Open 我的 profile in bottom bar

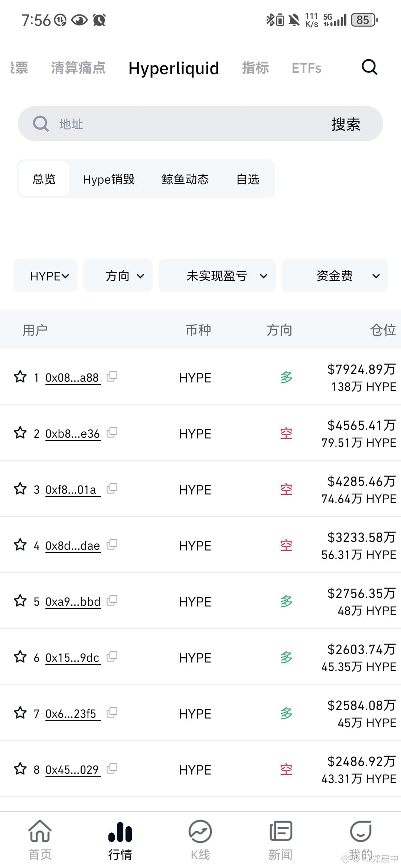pos(361,840)
